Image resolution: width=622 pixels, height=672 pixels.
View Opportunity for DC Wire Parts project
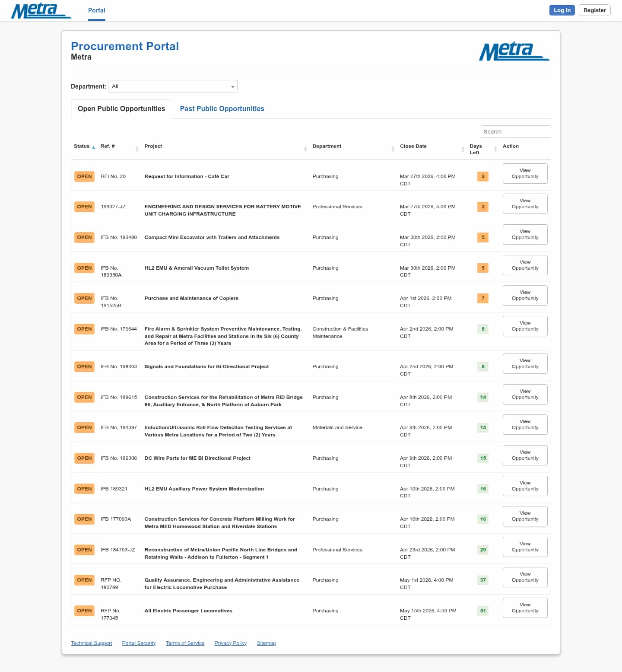(525, 455)
